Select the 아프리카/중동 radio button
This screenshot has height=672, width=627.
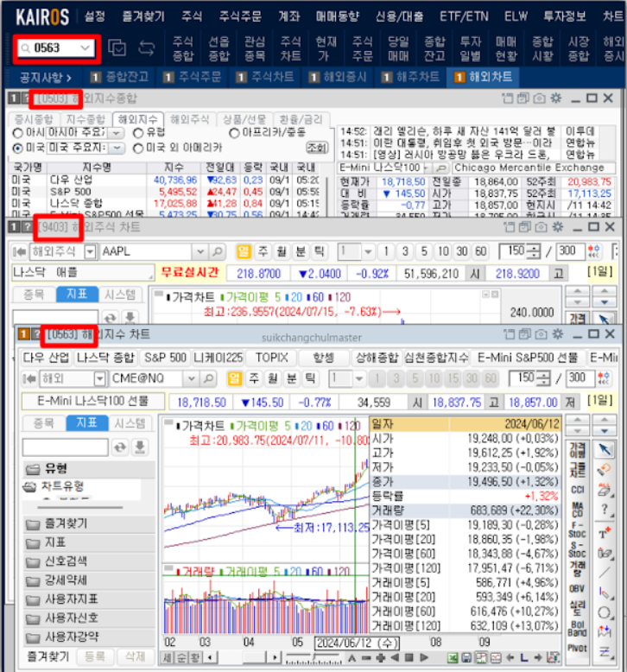[234, 133]
